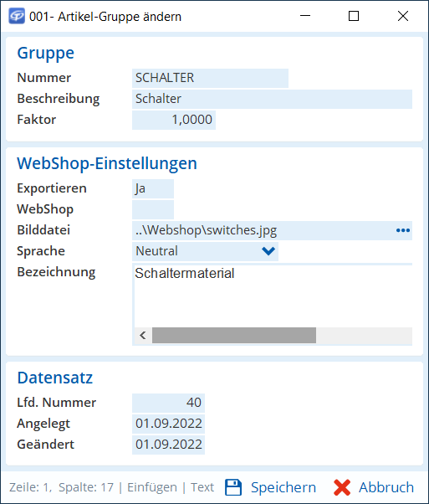Click the Angelegt date field
Screen dimensions: 429x504
[x=168, y=424]
